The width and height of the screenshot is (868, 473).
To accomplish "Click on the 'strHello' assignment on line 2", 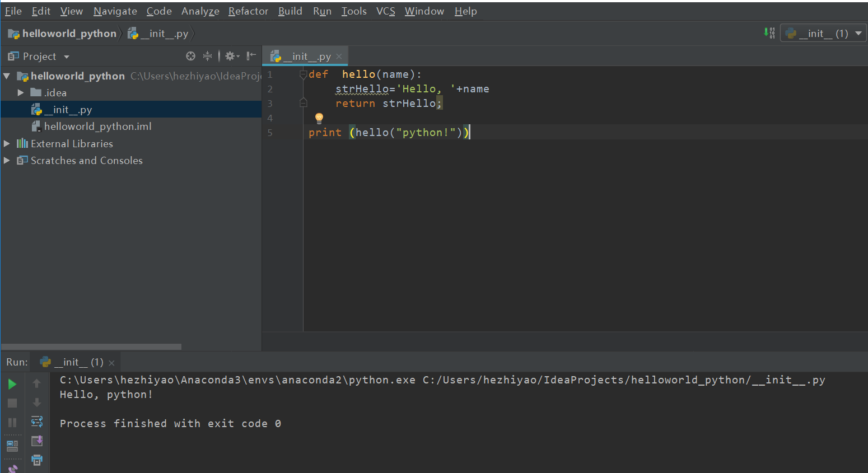I will 412,89.
